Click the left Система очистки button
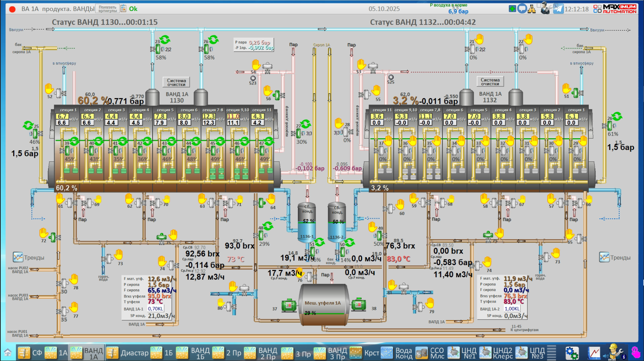 click(176, 82)
